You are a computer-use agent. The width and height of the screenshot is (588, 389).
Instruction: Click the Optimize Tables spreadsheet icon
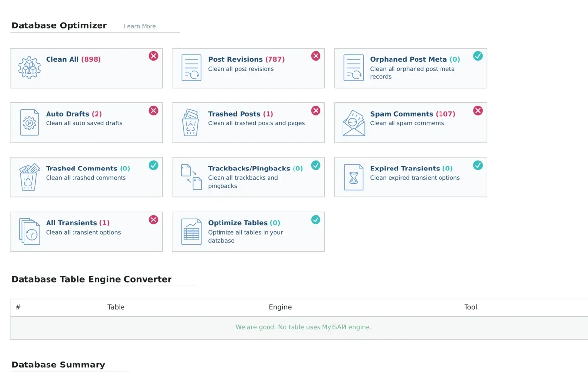pyautogui.click(x=191, y=232)
